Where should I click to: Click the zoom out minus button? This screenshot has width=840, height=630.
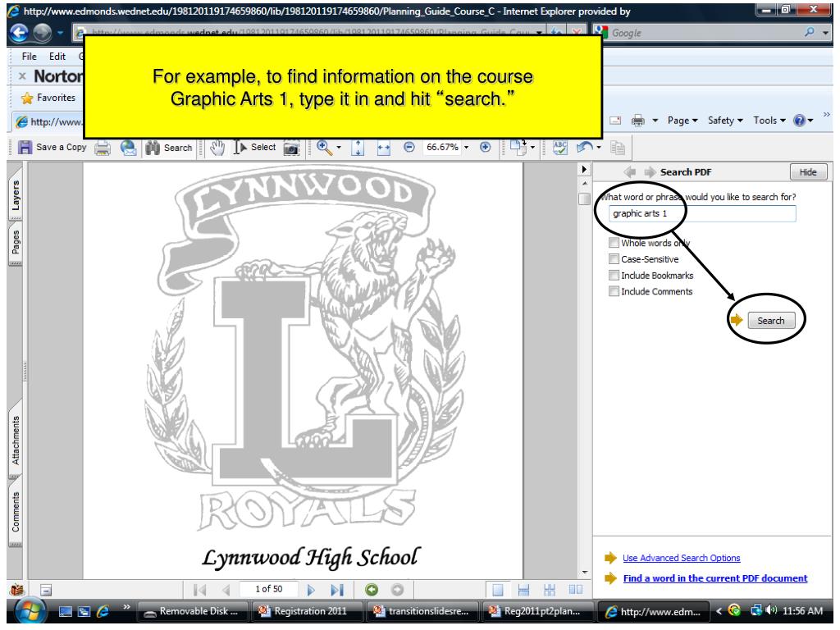409,148
